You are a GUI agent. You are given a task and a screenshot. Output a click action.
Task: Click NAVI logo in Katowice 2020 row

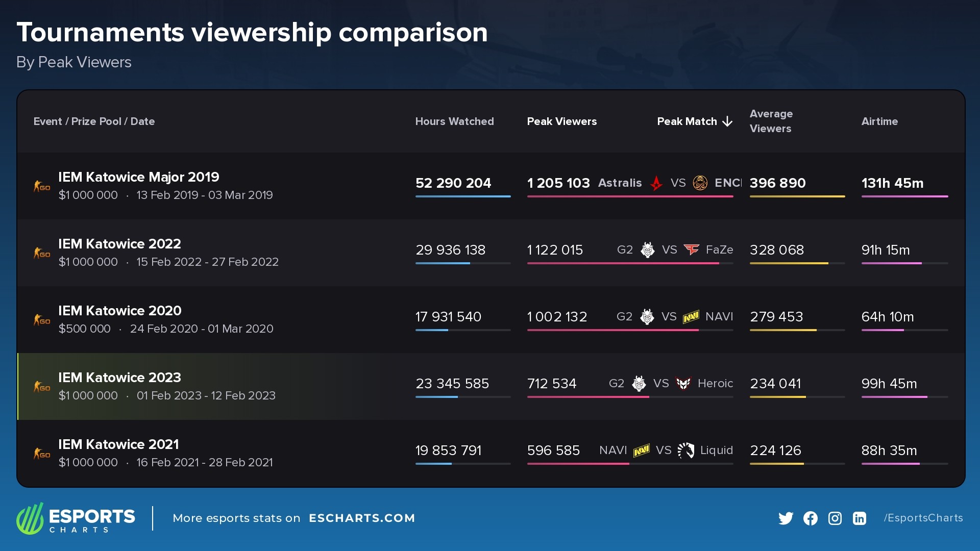click(x=691, y=317)
